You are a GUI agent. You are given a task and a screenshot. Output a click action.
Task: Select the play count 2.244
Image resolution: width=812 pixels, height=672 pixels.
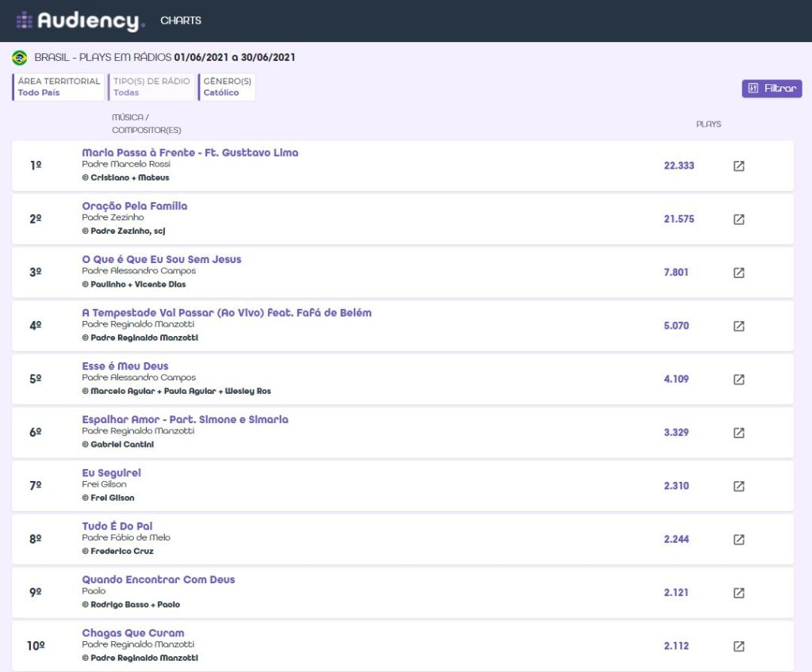pos(676,539)
